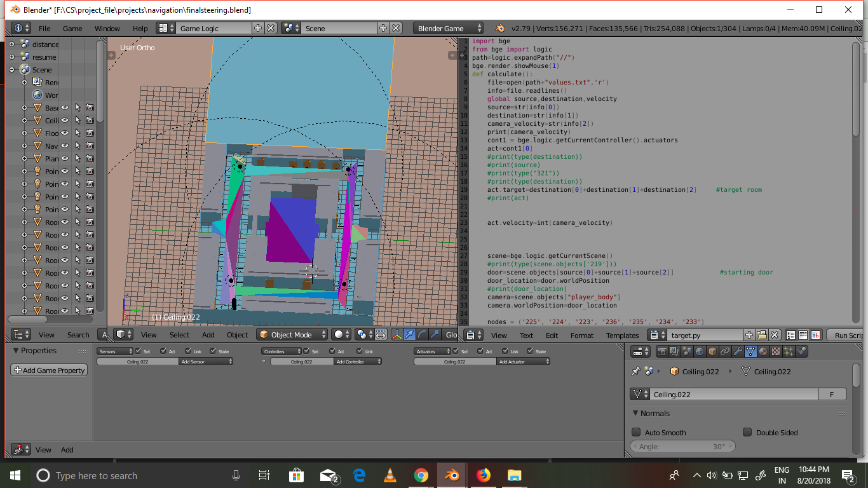
Task: Click the Ceiling.022 name input field
Action: point(731,394)
